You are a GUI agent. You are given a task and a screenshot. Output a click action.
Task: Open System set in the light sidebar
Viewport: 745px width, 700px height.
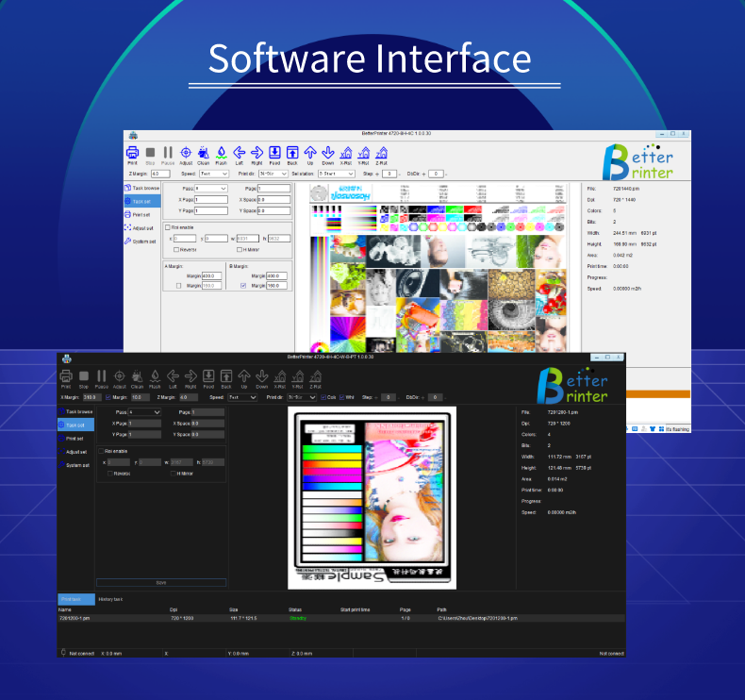(143, 241)
